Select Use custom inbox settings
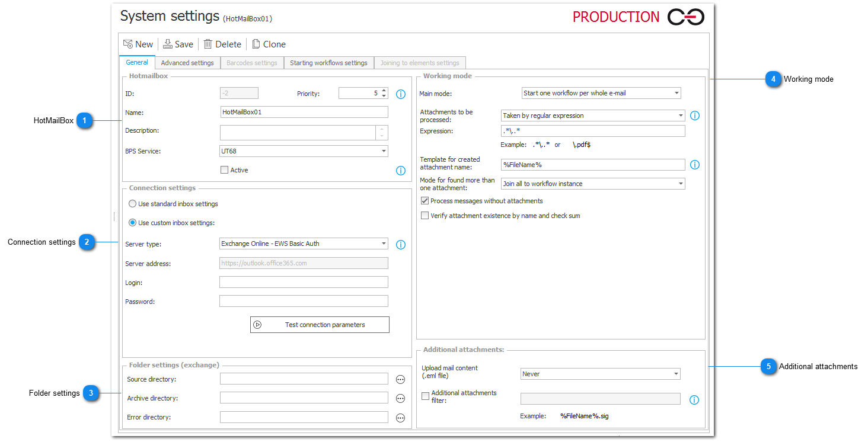868x442 pixels. (133, 223)
